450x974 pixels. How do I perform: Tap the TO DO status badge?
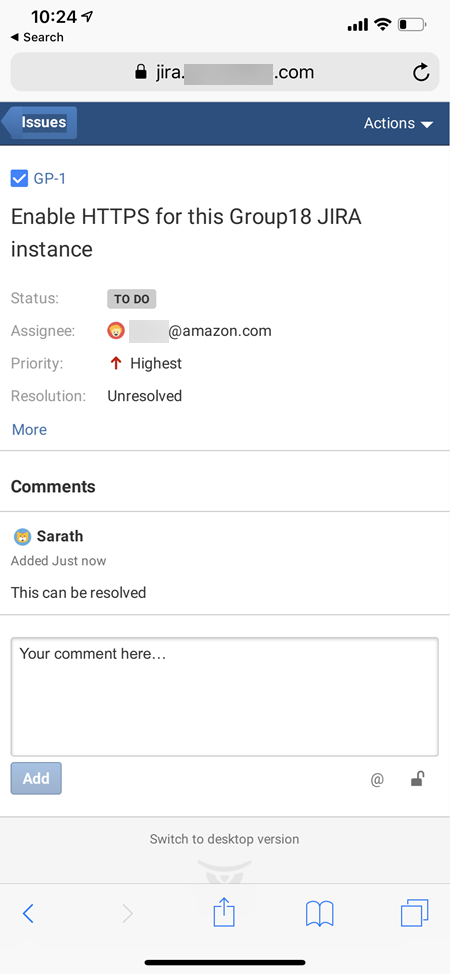pos(132,299)
